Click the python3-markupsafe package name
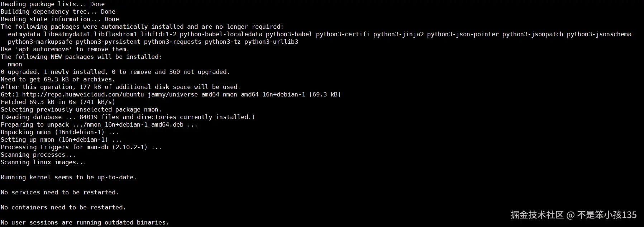Viewport: 644px width, 227px height. tap(40, 42)
